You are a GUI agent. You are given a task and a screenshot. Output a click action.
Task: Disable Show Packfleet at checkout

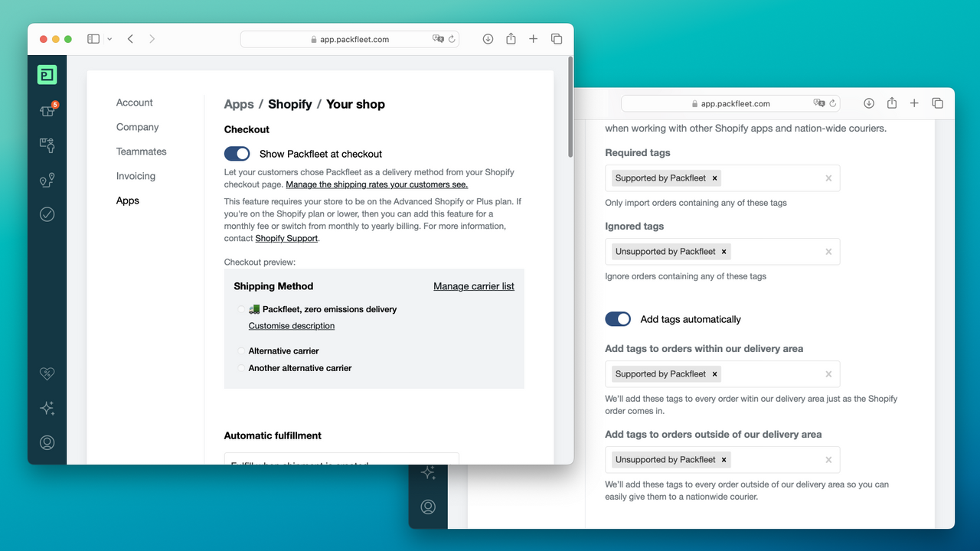coord(237,153)
